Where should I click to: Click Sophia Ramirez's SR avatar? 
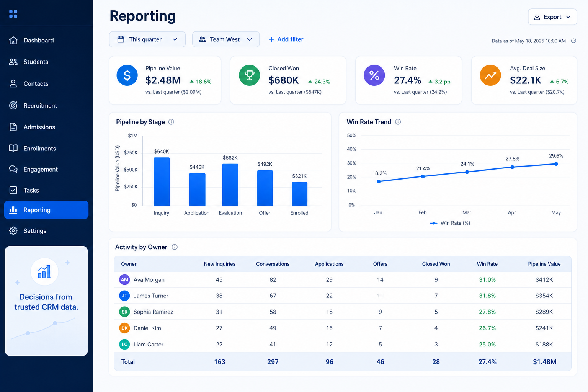point(124,312)
